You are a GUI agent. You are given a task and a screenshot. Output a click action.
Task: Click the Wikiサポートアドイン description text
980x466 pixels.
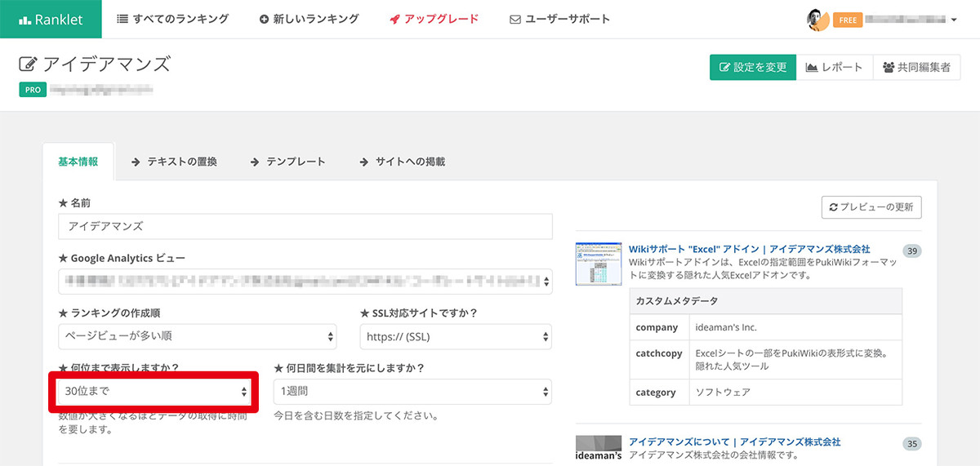tap(764, 269)
